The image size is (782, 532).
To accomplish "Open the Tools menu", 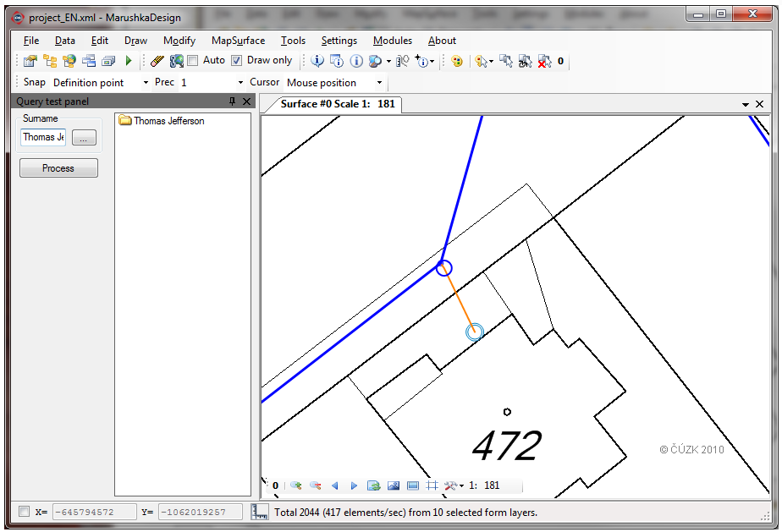I will (293, 41).
